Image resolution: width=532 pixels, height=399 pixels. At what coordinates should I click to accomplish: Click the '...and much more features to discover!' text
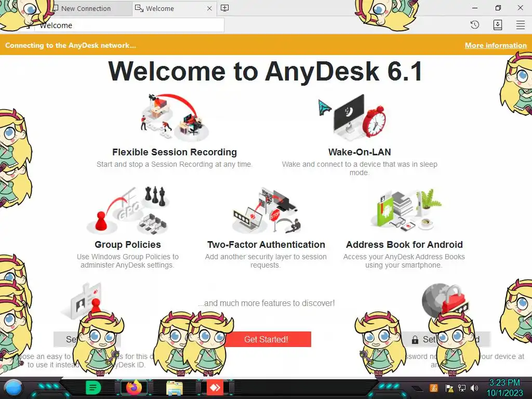point(267,303)
